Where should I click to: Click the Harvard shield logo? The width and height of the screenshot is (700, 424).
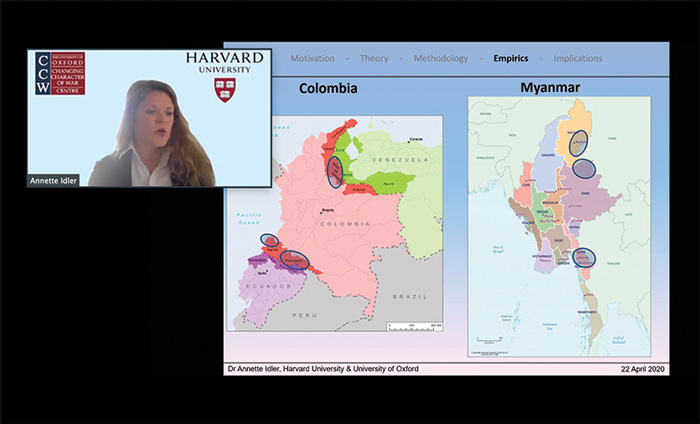coord(225,90)
